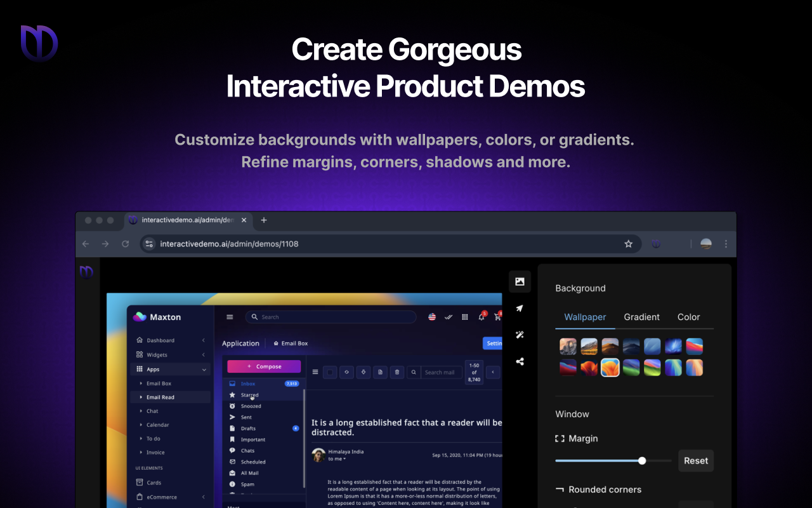812x508 pixels.
Task: Click the trash icon in the mail toolbar
Action: 396,372
